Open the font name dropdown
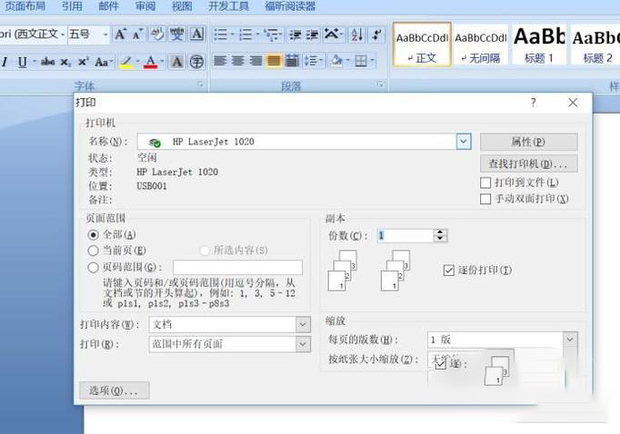The image size is (620, 434). [x=62, y=35]
